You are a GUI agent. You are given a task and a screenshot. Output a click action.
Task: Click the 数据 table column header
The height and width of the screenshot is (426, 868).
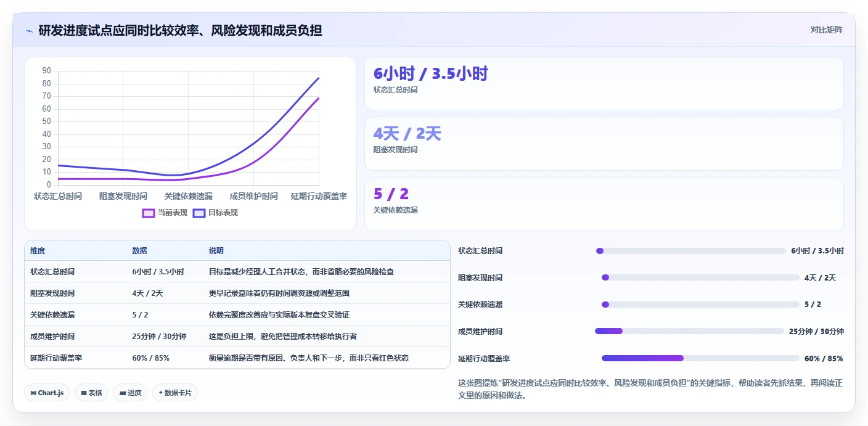139,251
